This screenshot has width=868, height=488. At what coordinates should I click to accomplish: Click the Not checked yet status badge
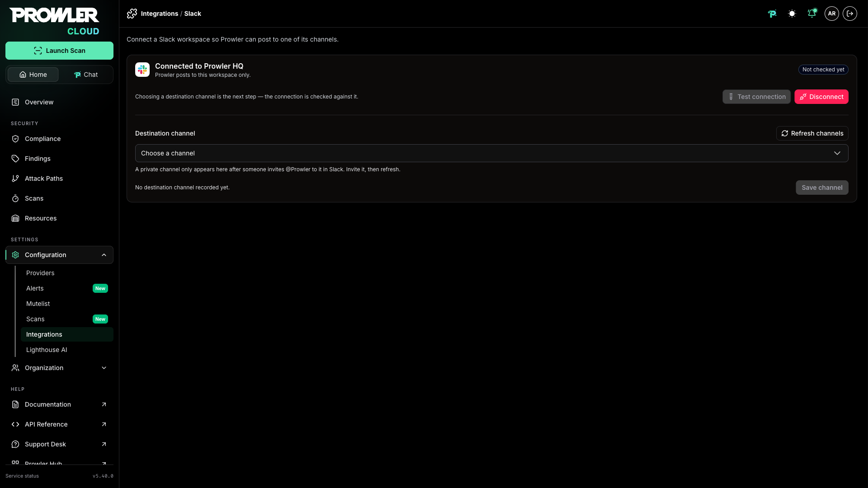pyautogui.click(x=823, y=70)
